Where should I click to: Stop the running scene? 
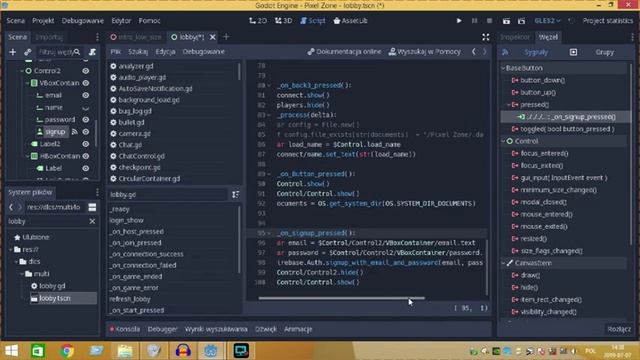point(489,20)
